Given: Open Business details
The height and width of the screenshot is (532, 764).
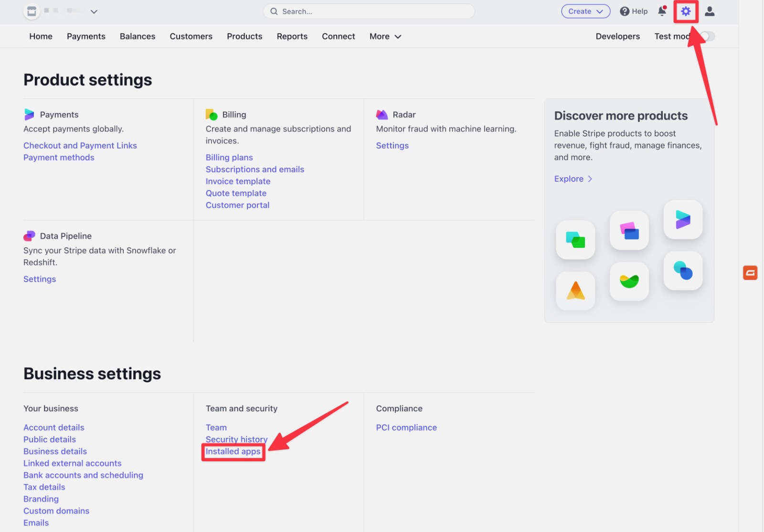Looking at the screenshot, I should point(55,451).
